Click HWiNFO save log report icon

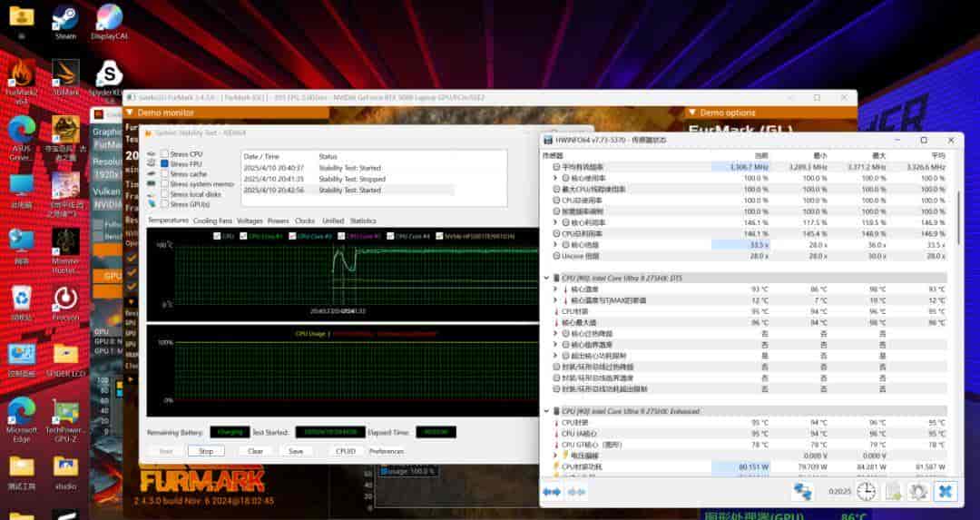(x=893, y=492)
